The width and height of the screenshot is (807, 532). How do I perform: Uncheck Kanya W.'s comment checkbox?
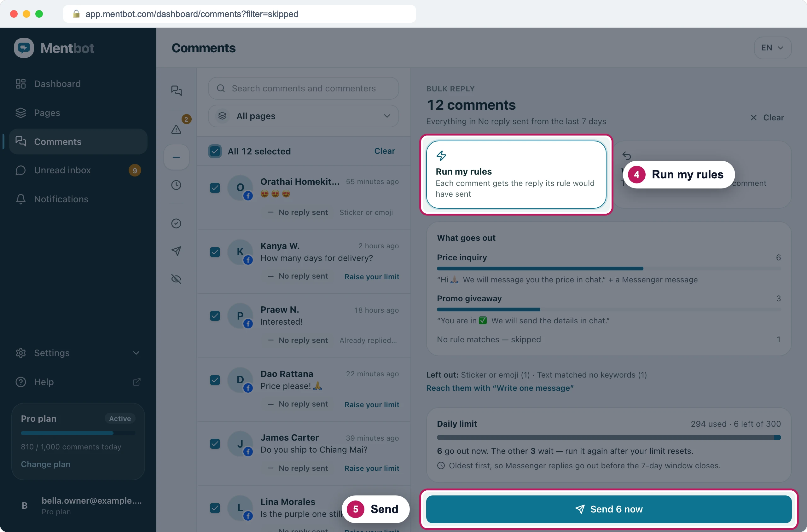click(215, 252)
